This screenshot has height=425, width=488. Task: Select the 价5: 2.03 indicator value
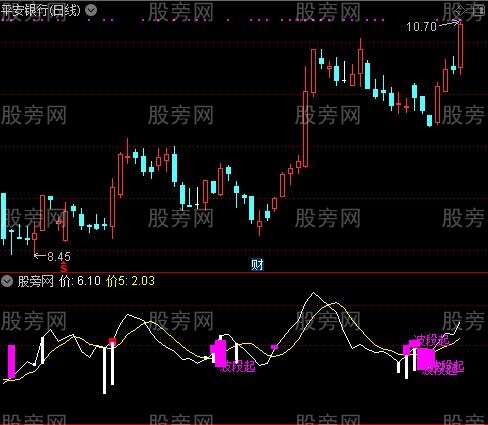click(x=130, y=281)
